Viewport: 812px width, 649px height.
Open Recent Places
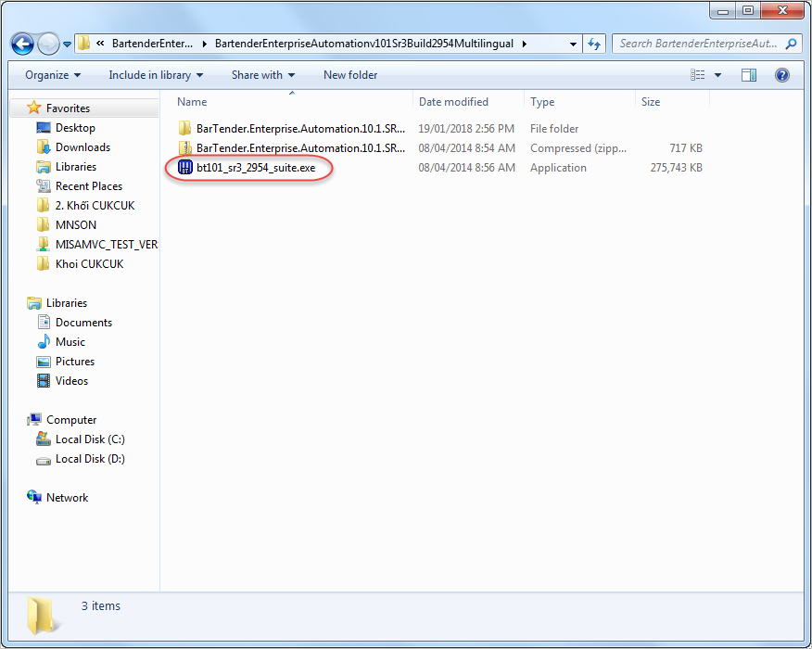pyautogui.click(x=89, y=186)
